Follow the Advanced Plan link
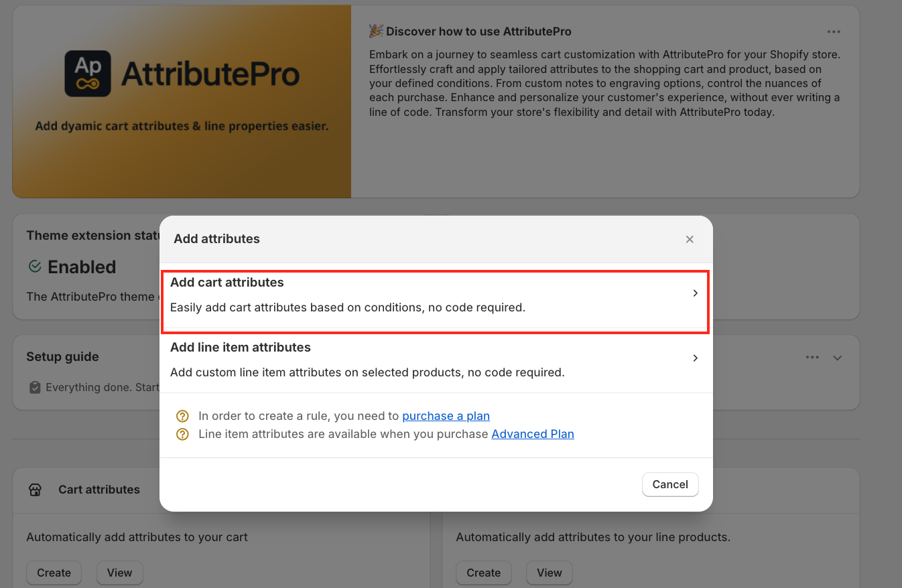 click(533, 434)
